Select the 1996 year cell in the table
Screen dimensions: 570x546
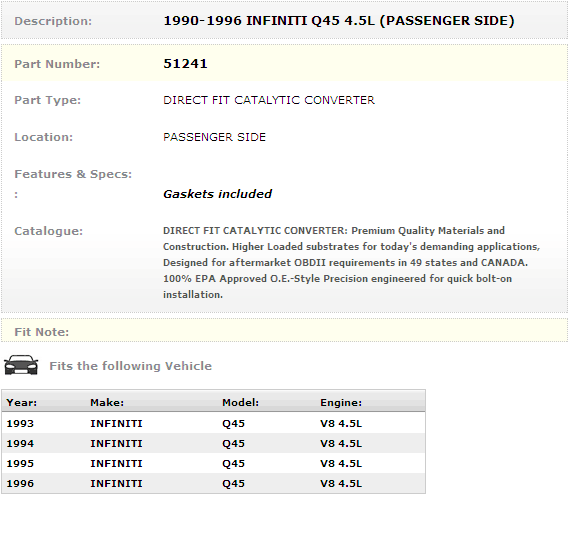click(20, 483)
